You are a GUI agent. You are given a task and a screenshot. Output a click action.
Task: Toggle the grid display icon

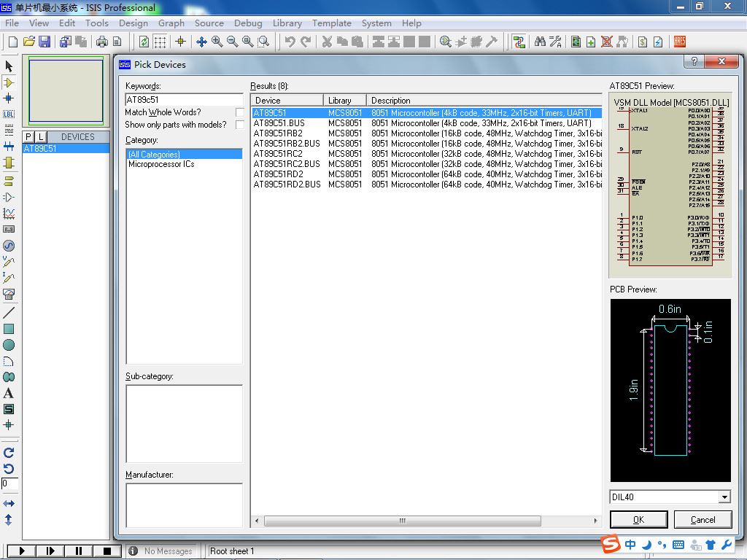[x=160, y=42]
